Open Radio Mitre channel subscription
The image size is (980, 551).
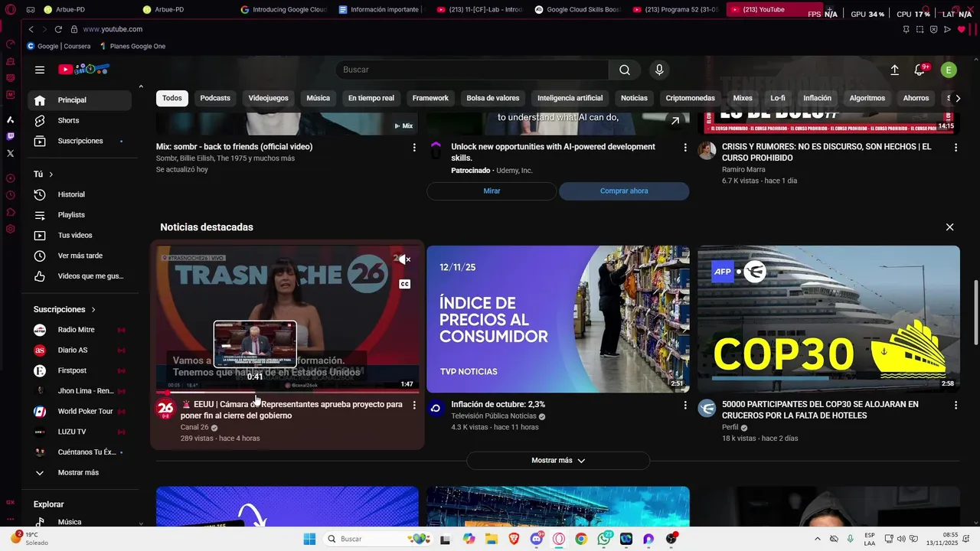tap(80, 330)
